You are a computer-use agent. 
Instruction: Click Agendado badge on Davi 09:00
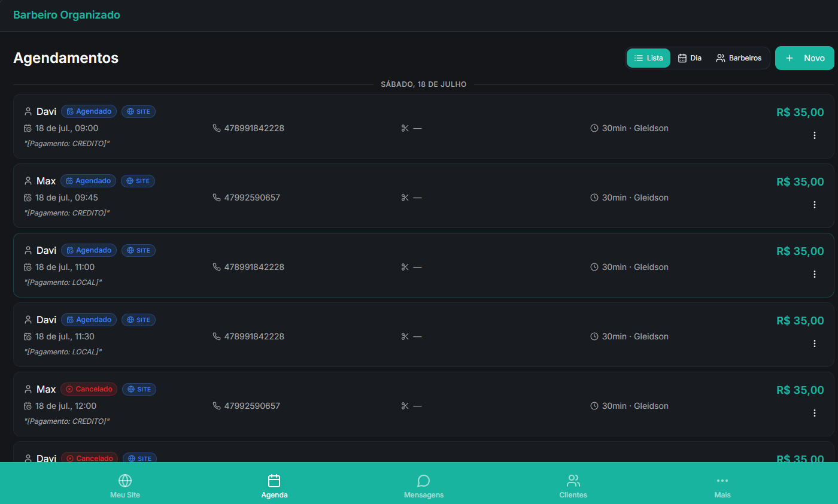(x=89, y=111)
